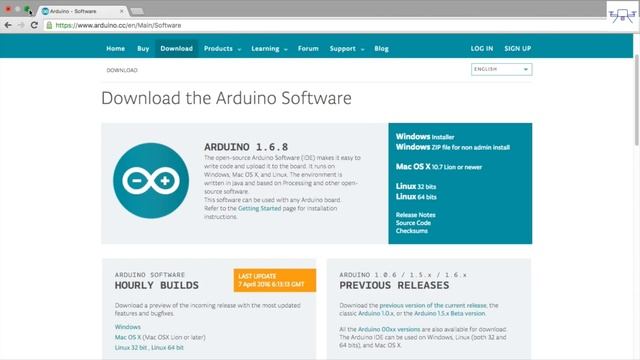Open the Forum nav item
The width and height of the screenshot is (640, 360).
pos(308,49)
